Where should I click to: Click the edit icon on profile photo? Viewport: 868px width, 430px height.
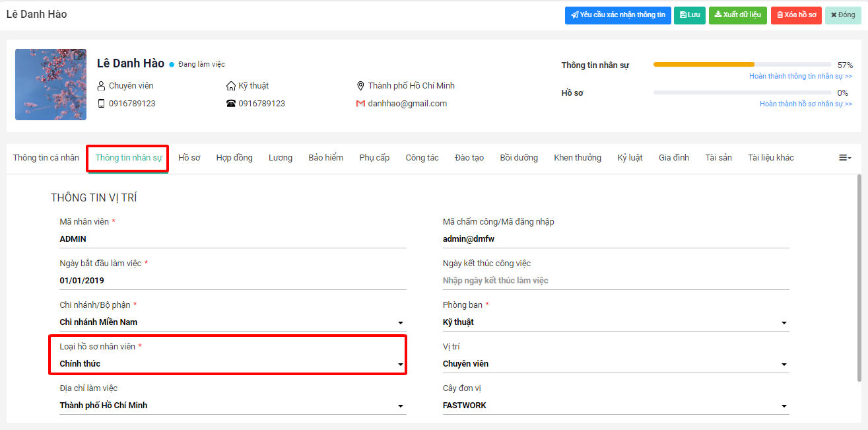[x=79, y=56]
